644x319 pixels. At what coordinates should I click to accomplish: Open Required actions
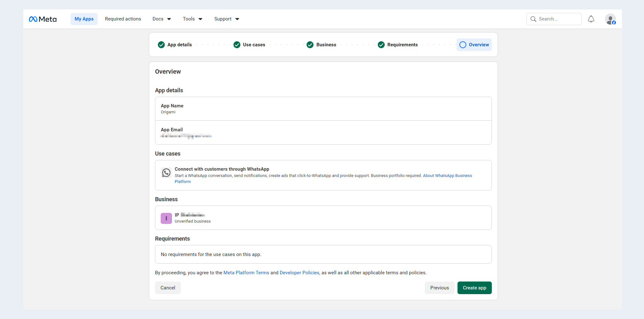[x=123, y=19]
